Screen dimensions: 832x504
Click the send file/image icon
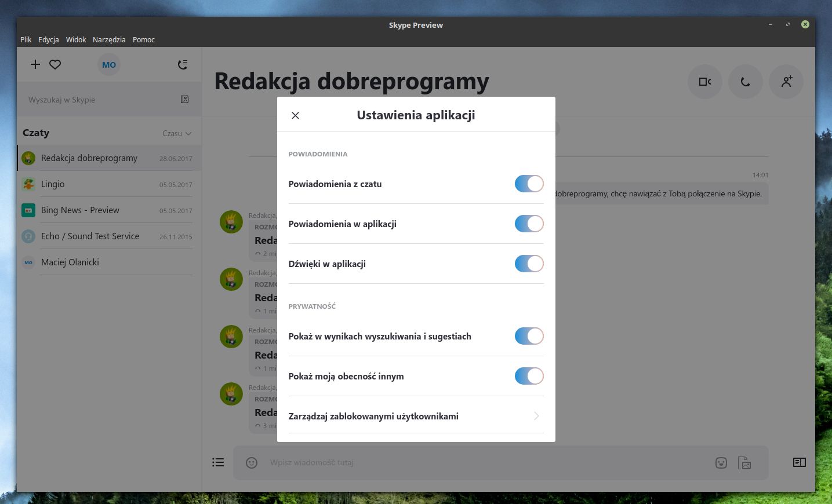click(744, 462)
